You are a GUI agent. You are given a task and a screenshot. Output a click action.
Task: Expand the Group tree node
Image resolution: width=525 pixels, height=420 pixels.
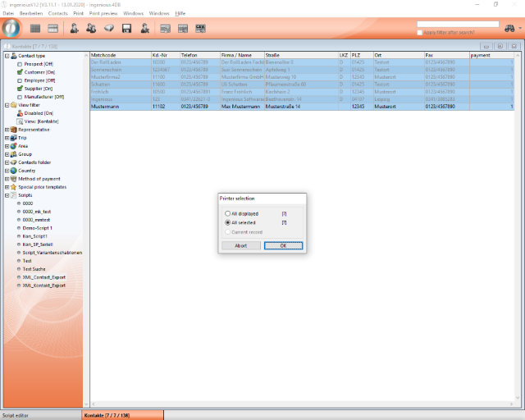coord(7,154)
